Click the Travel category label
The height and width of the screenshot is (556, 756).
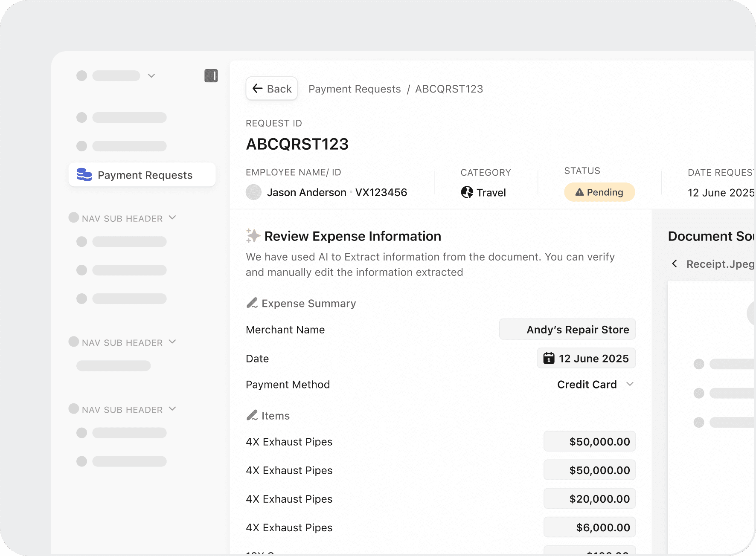click(x=491, y=193)
